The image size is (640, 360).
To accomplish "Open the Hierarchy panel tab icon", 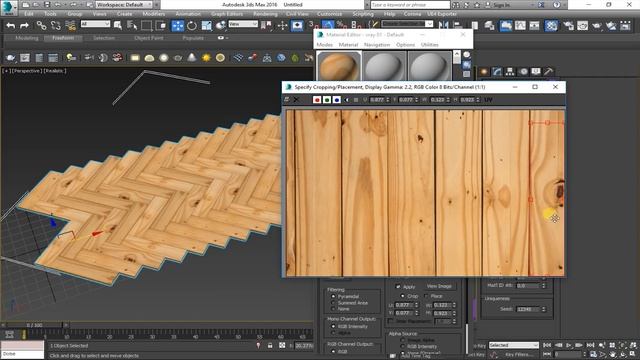I will [x=510, y=71].
